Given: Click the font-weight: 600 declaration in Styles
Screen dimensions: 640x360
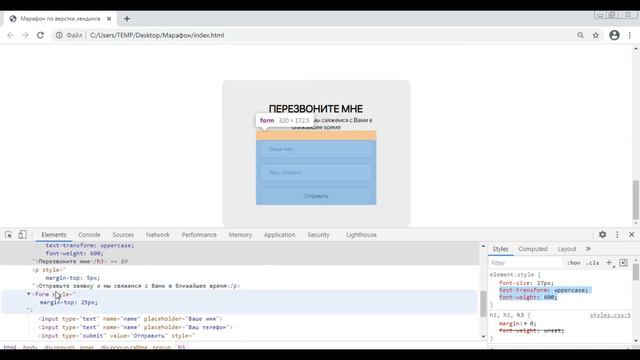Looking at the screenshot, I should 528,298.
